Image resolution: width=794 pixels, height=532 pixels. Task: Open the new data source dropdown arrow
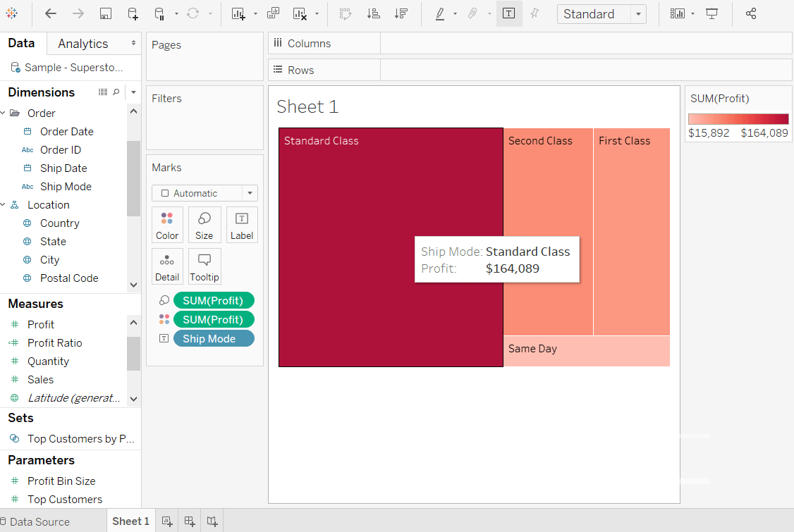pos(176,14)
